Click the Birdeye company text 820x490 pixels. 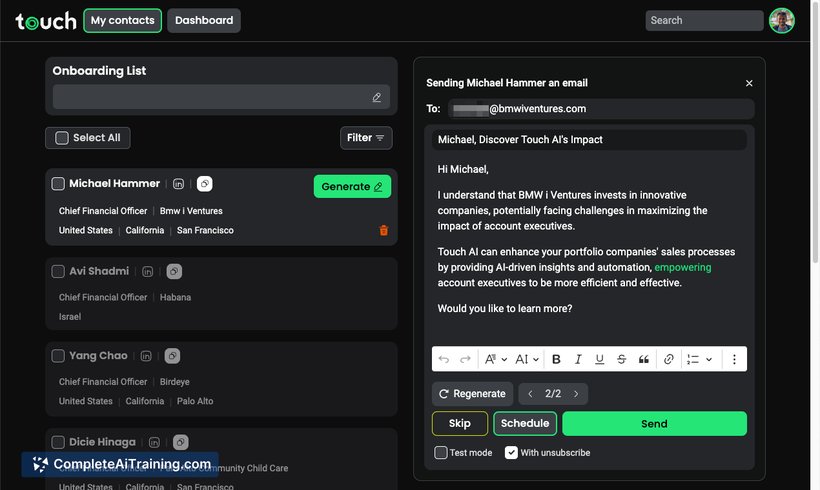pos(175,382)
